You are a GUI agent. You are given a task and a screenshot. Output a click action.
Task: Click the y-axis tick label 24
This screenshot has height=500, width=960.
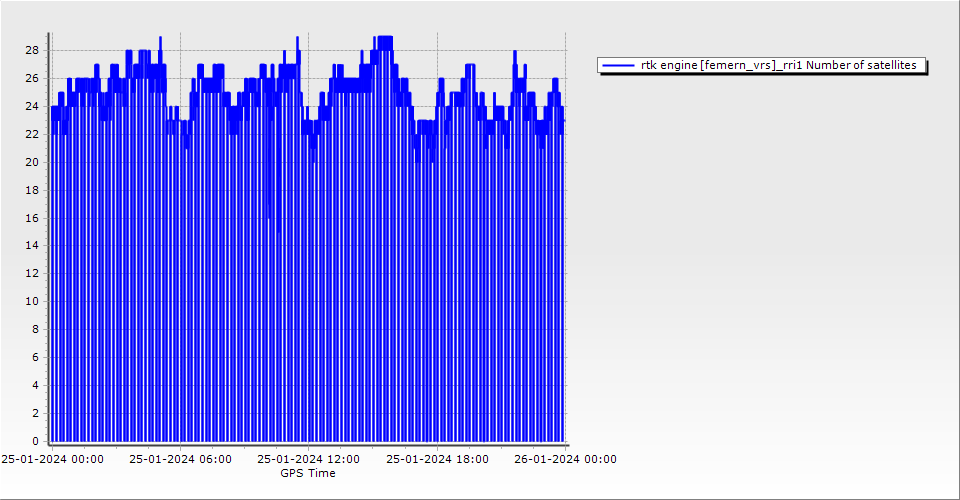tap(32, 106)
